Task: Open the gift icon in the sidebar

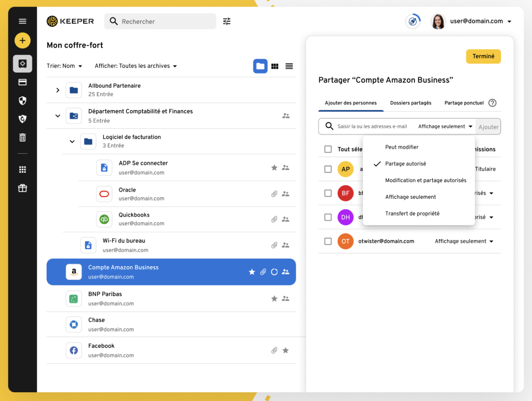Action: point(22,188)
